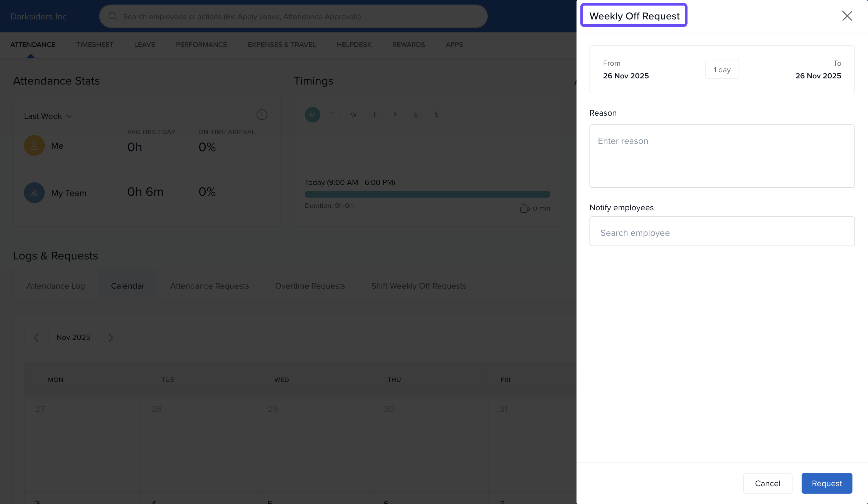Screen dimensions: 868x504
Task: Open the LEAVE menu
Action: click(x=144, y=45)
